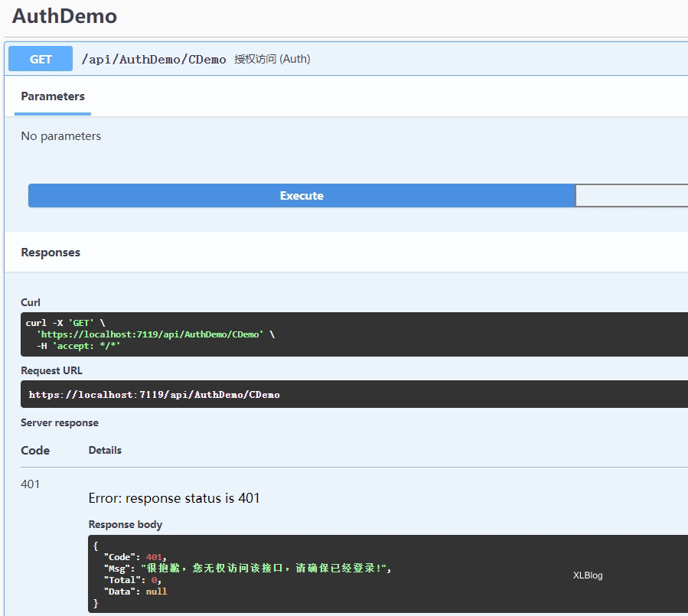Click the URL inside the curl command

pyautogui.click(x=150, y=334)
